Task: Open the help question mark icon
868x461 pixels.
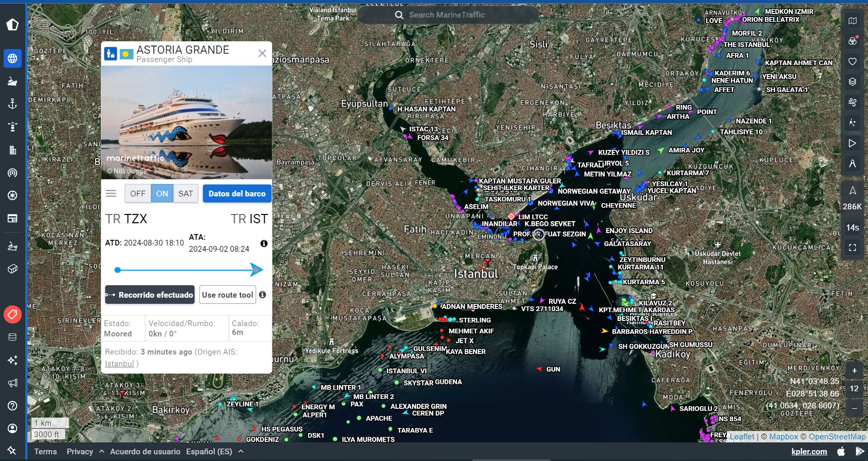Action: click(x=12, y=406)
